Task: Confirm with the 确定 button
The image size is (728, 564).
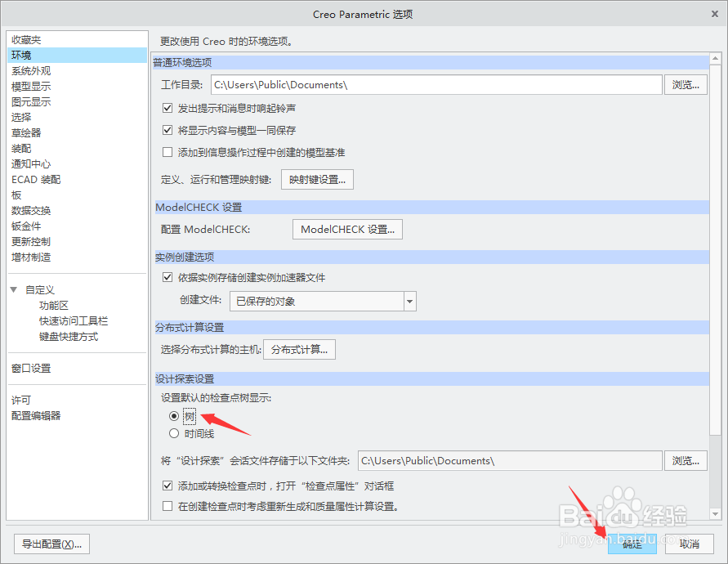Action: tap(632, 544)
